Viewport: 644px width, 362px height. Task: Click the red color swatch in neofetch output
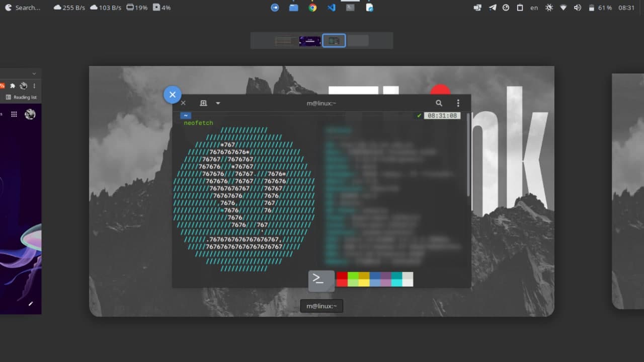point(341,279)
